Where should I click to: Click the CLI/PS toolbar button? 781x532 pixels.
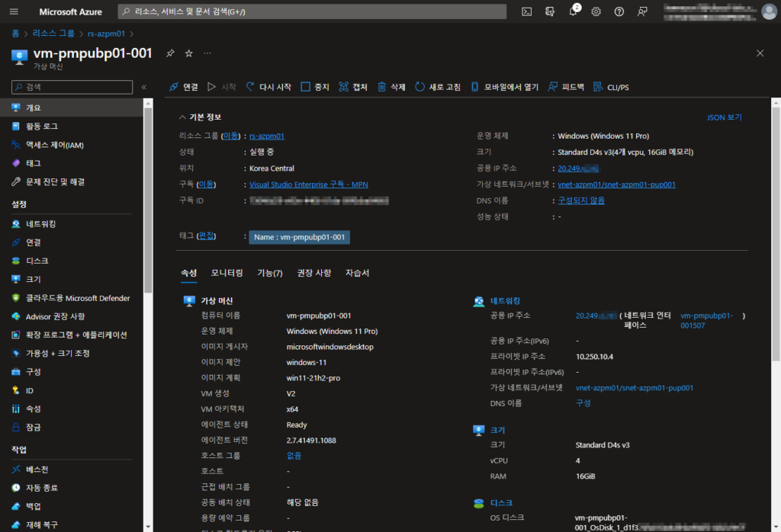coord(611,87)
